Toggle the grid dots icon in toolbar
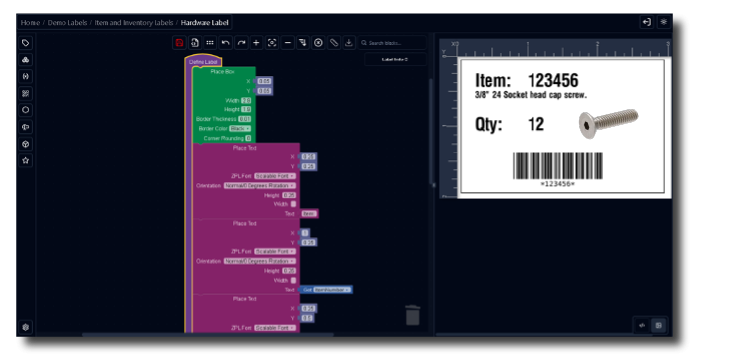746x362 pixels. click(x=210, y=43)
